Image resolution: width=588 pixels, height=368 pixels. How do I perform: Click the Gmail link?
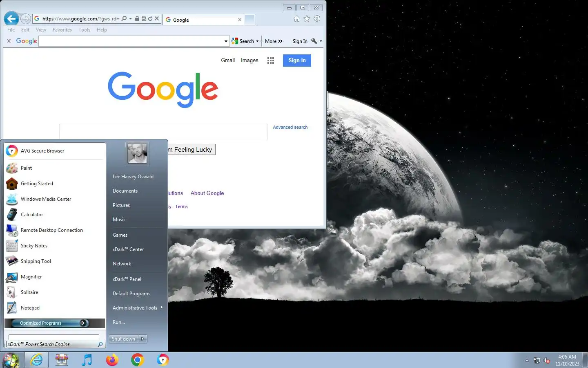click(228, 61)
